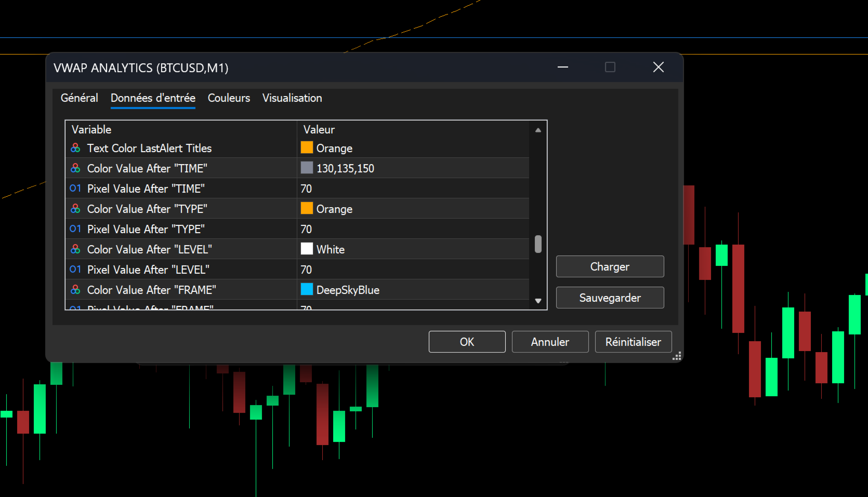868x497 pixels.
Task: Pick the gray 130,135,150 color swatch
Action: [x=307, y=168]
